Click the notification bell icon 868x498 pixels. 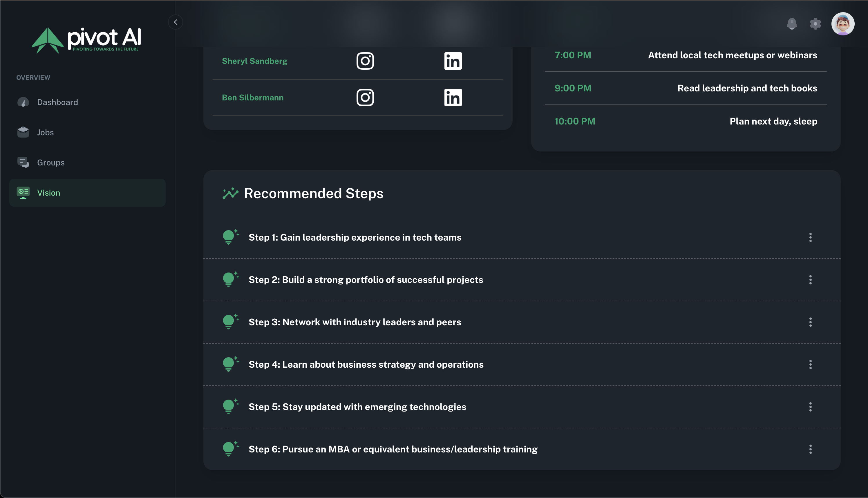click(x=792, y=24)
